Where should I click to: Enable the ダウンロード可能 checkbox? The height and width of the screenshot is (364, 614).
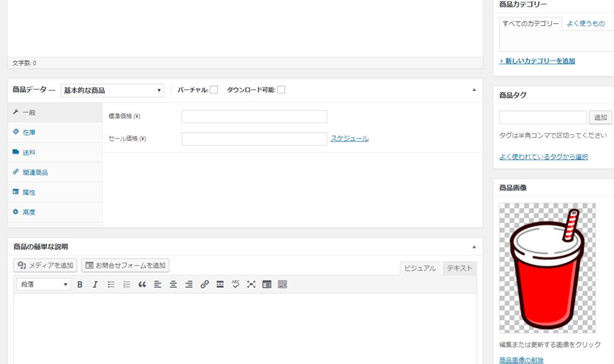point(281,90)
